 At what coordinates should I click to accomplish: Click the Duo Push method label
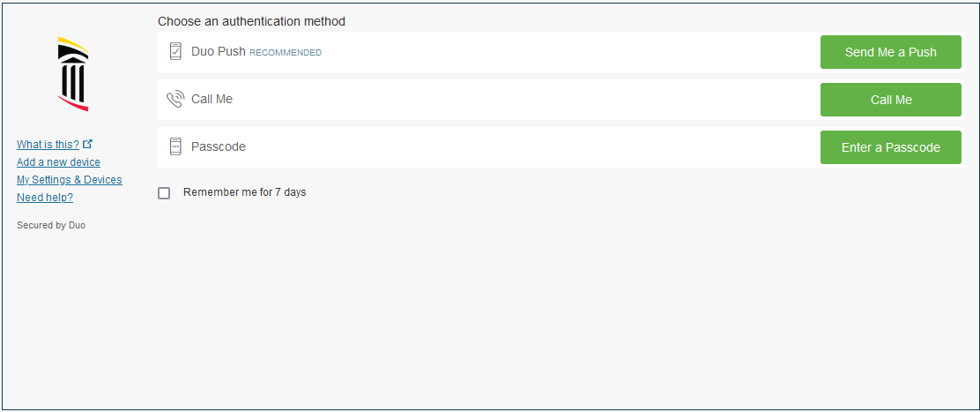[x=219, y=52]
